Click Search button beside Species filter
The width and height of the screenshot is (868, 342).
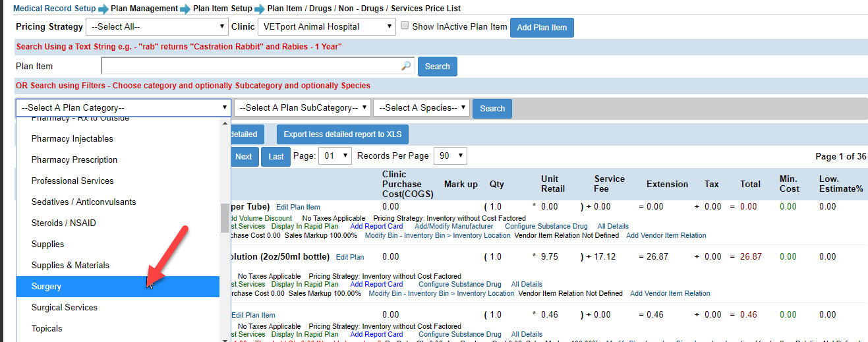(492, 109)
